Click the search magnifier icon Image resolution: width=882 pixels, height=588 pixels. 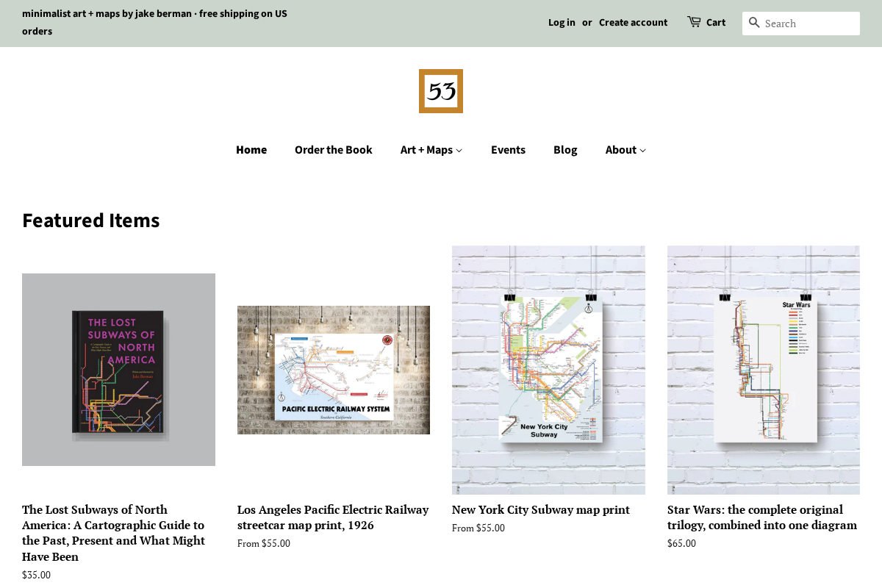754,23
